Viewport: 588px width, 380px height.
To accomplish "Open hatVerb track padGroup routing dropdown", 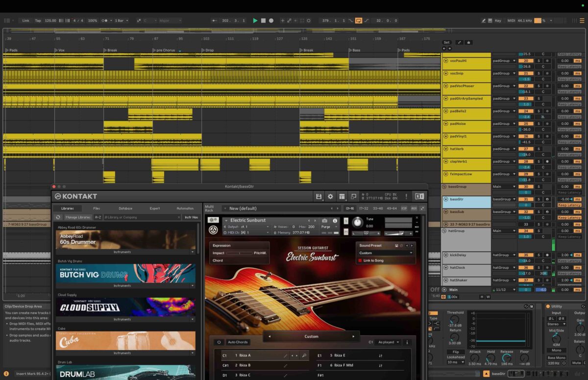I will (504, 149).
